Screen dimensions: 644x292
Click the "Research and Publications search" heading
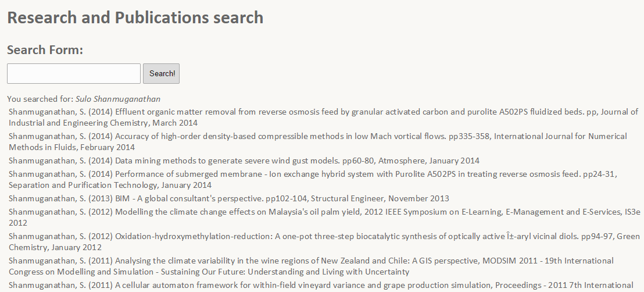pos(135,17)
